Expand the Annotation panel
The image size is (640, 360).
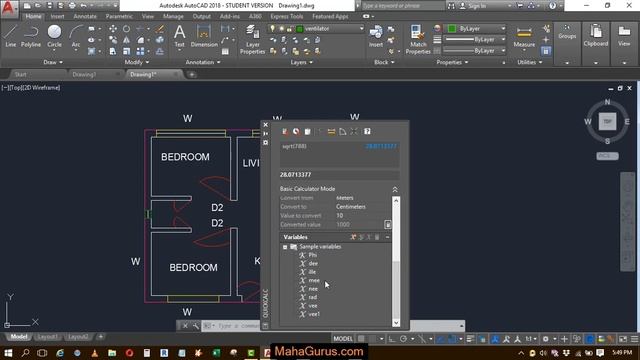(203, 62)
